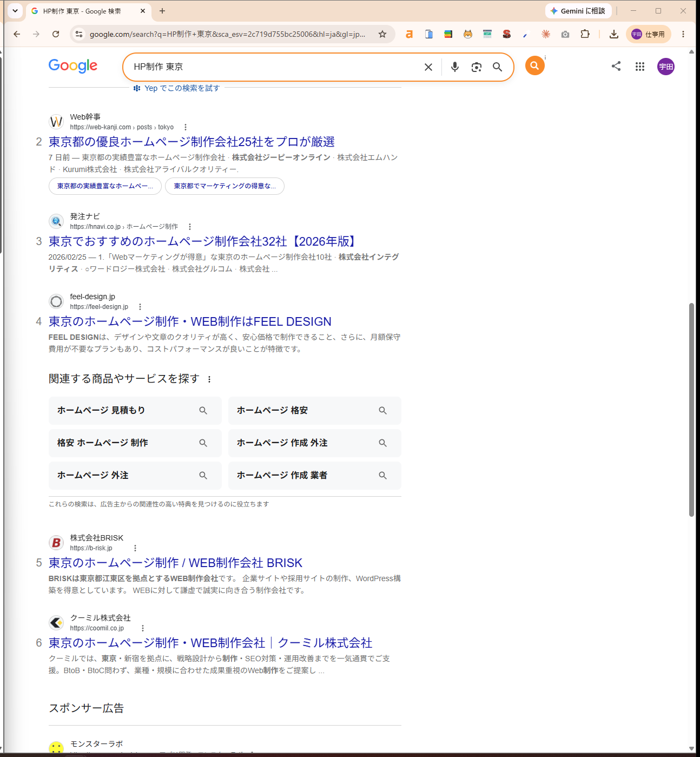Go back with the browser back arrow
700x757 pixels.
[17, 34]
